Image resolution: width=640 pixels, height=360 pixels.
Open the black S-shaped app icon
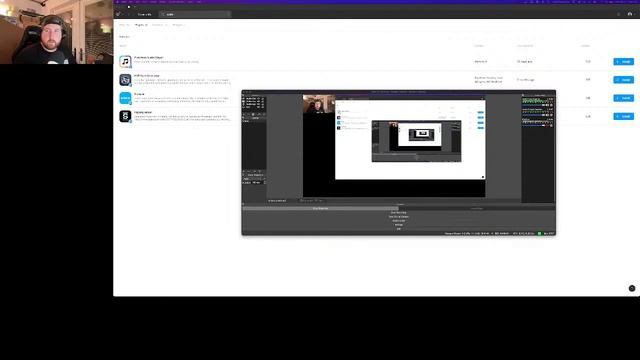125,116
